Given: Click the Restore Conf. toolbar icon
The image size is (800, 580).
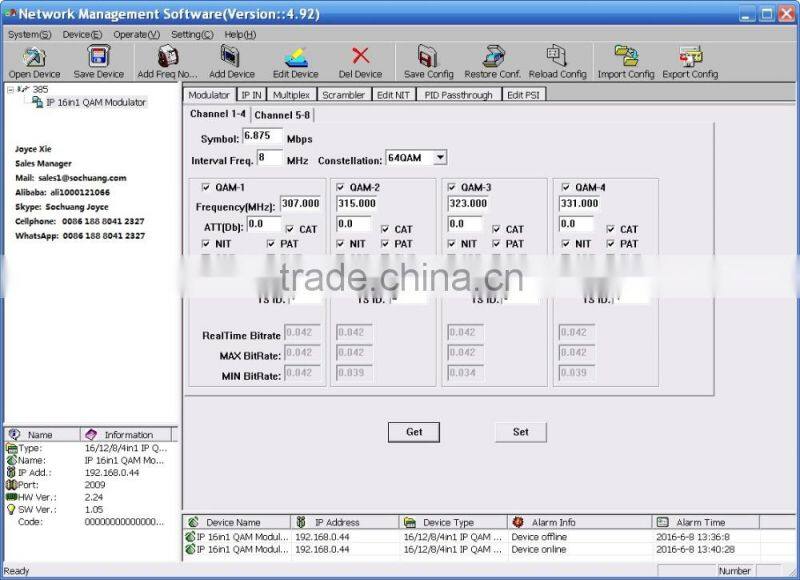Looking at the screenshot, I should point(493,57).
